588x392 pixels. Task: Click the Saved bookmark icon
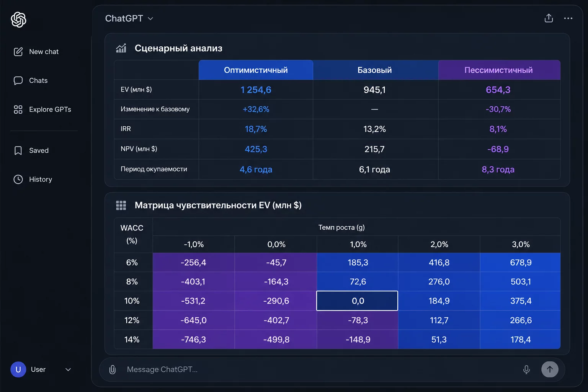[x=18, y=150]
